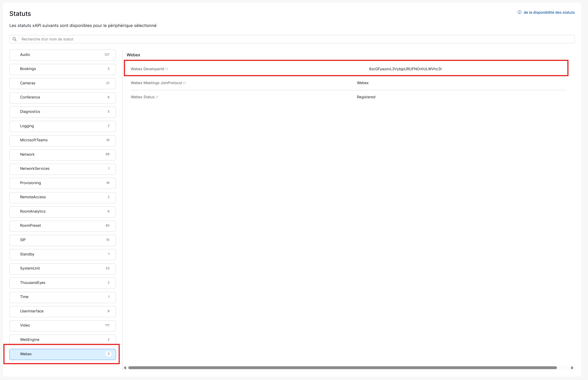Show the Logging status category
The height and width of the screenshot is (380, 588).
point(63,126)
